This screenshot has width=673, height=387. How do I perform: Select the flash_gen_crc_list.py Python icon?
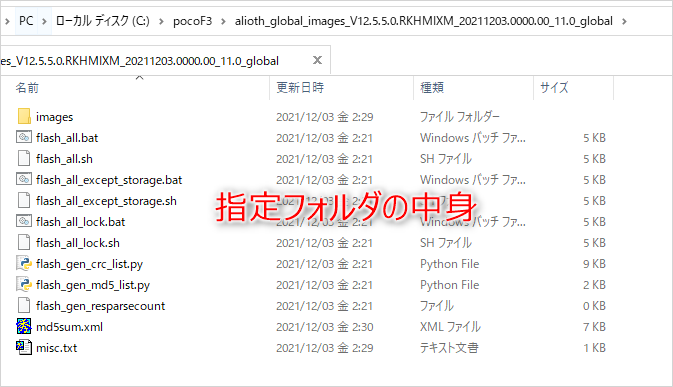coord(24,264)
